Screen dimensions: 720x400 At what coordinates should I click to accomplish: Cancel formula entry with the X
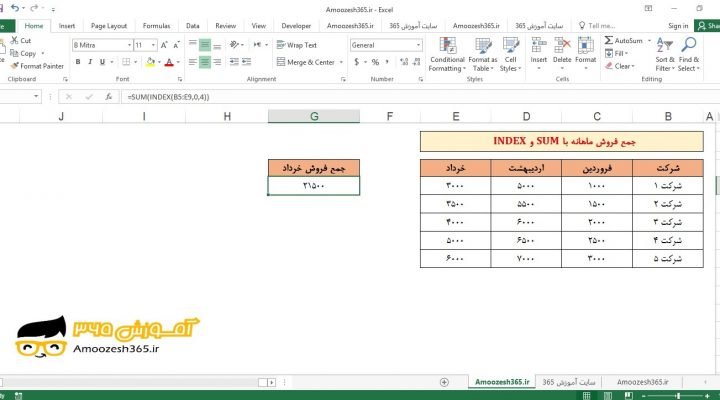[68, 97]
